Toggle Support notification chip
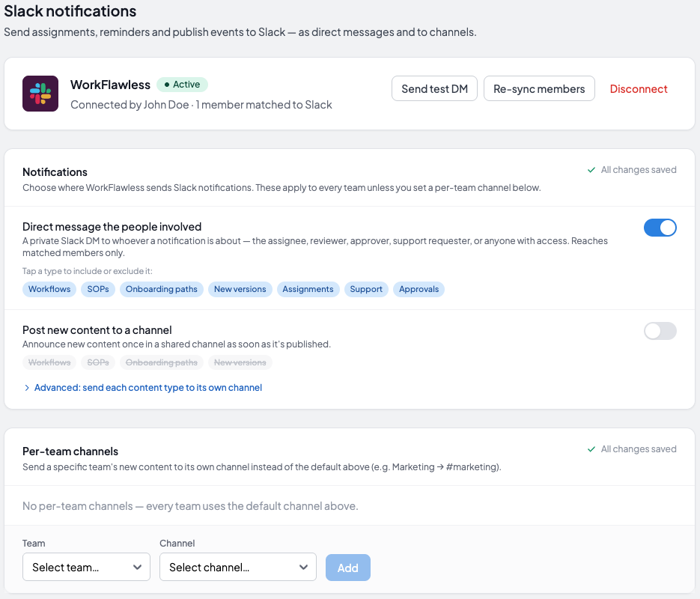Viewport: 700px width, 599px height. coord(366,289)
